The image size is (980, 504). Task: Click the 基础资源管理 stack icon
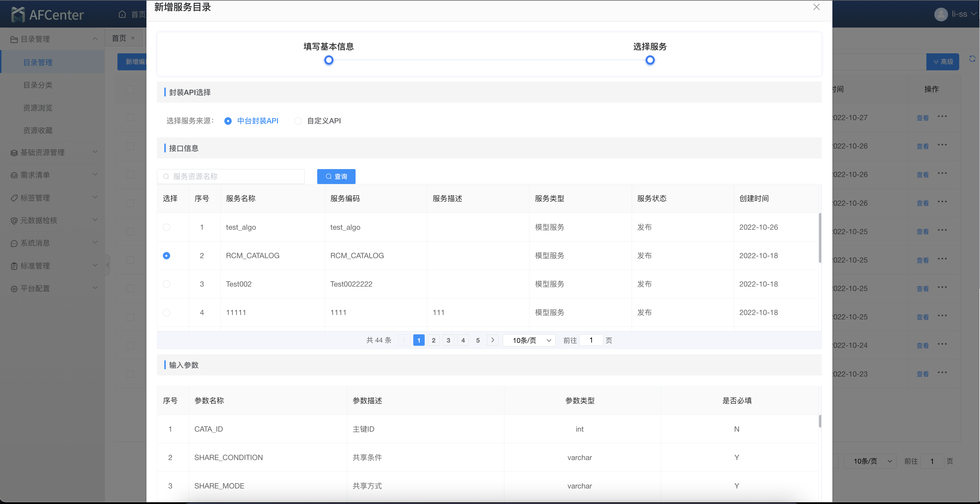coord(14,153)
